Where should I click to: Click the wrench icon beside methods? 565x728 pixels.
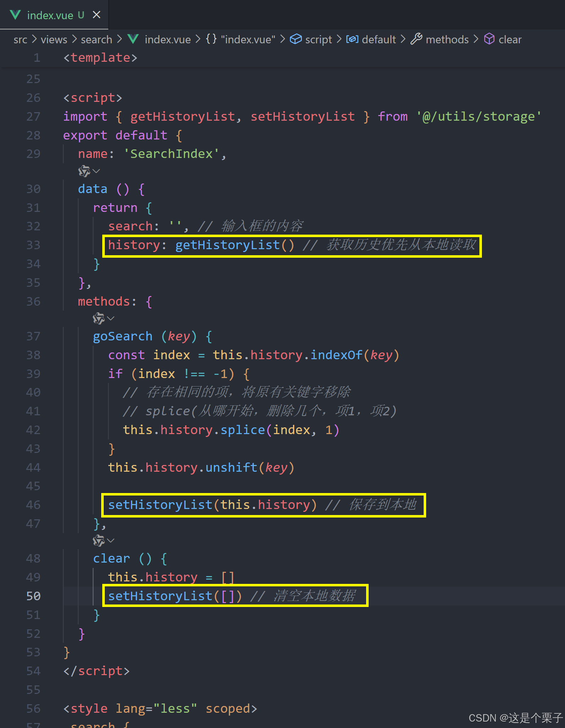click(x=416, y=39)
